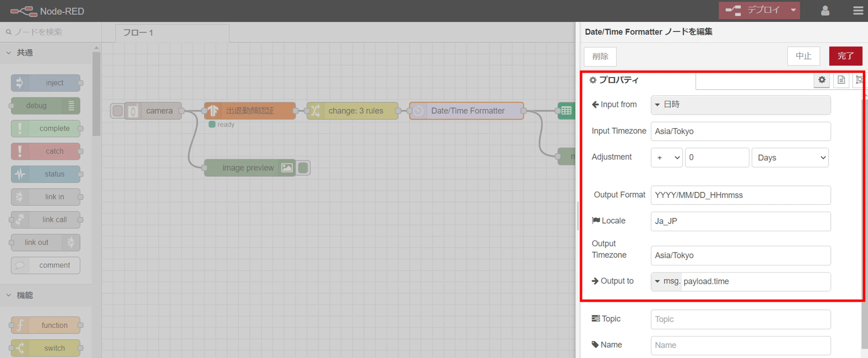Open the hamburger main menu
The width and height of the screenshot is (868, 358).
click(858, 10)
